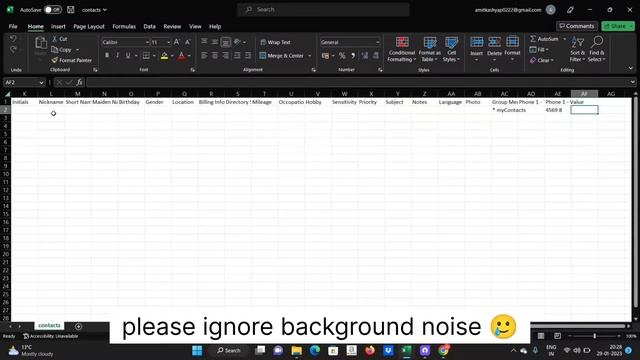Adjust the zoom slider in status bar
This screenshot has width=640, height=360.
(x=594, y=336)
